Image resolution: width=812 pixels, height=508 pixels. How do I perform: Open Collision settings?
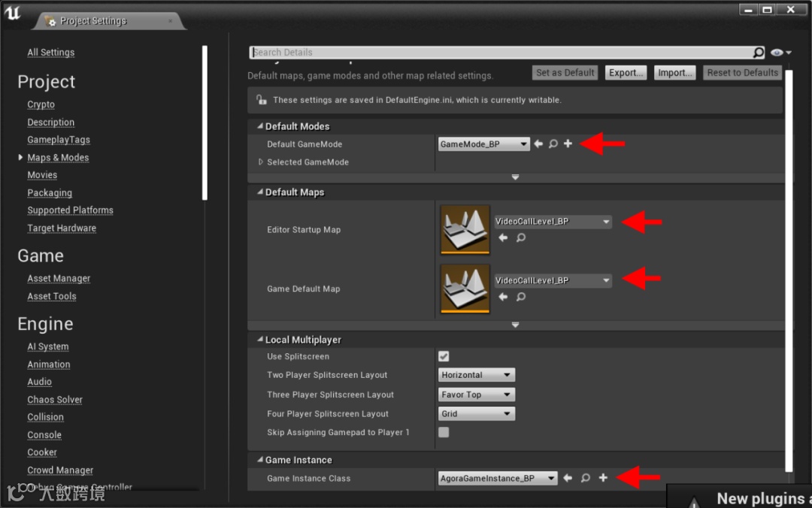(x=46, y=417)
